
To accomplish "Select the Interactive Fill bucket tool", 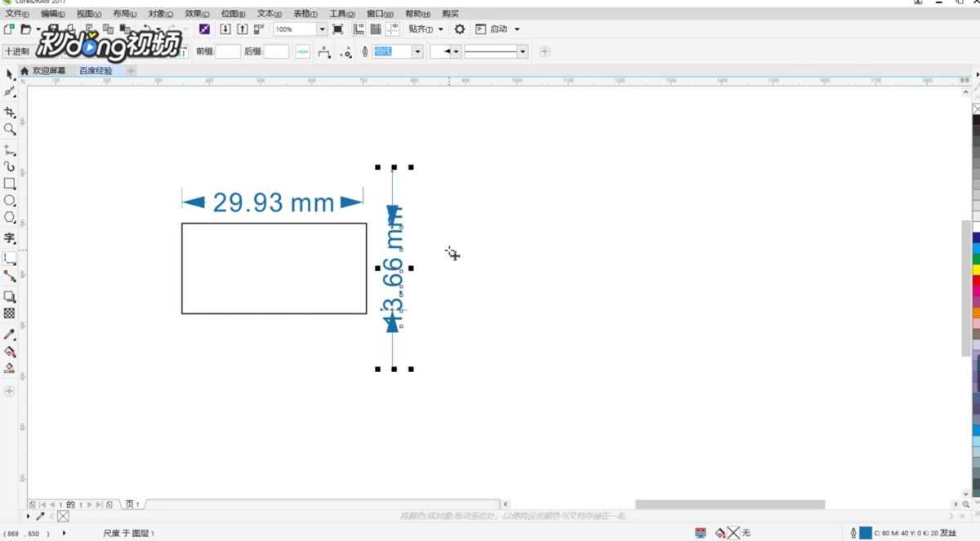I will 10,352.
